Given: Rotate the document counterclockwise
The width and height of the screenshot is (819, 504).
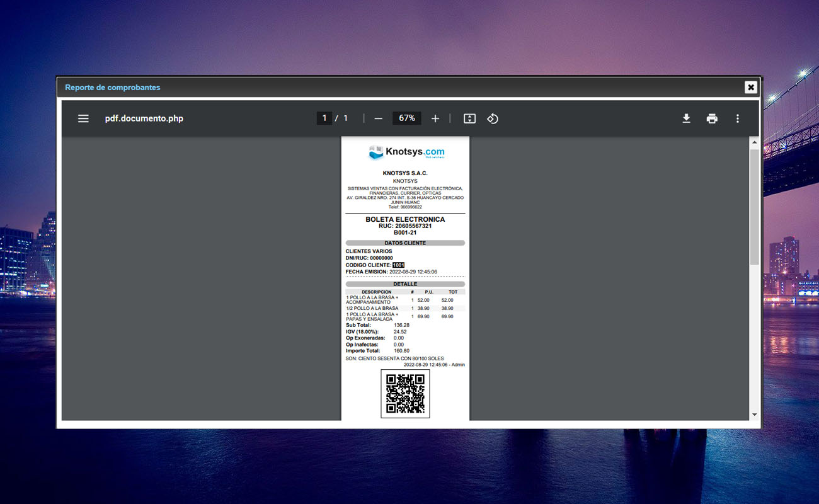Looking at the screenshot, I should (493, 118).
